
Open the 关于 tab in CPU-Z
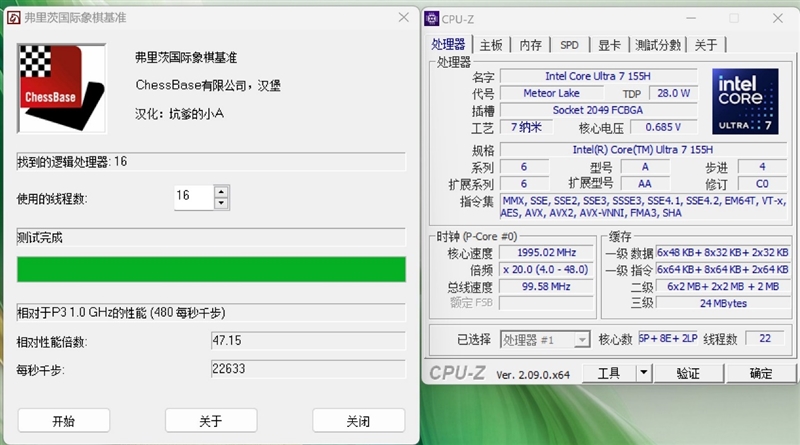pos(706,45)
